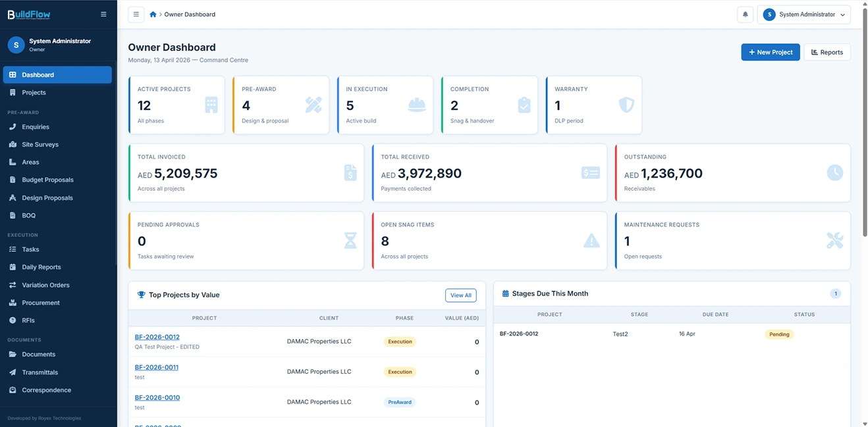Viewport: 868px width, 427px height.
Task: Open Variation Orders in the sidebar
Action: (45, 285)
